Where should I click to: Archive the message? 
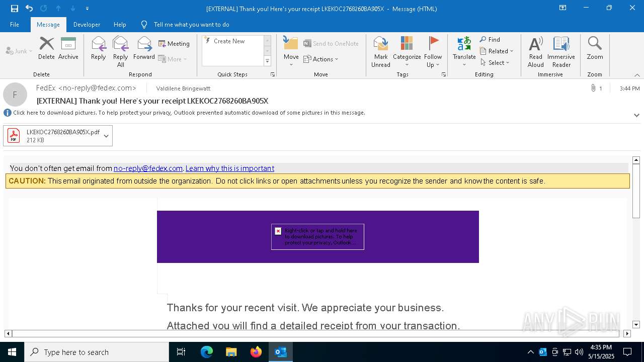(68, 48)
